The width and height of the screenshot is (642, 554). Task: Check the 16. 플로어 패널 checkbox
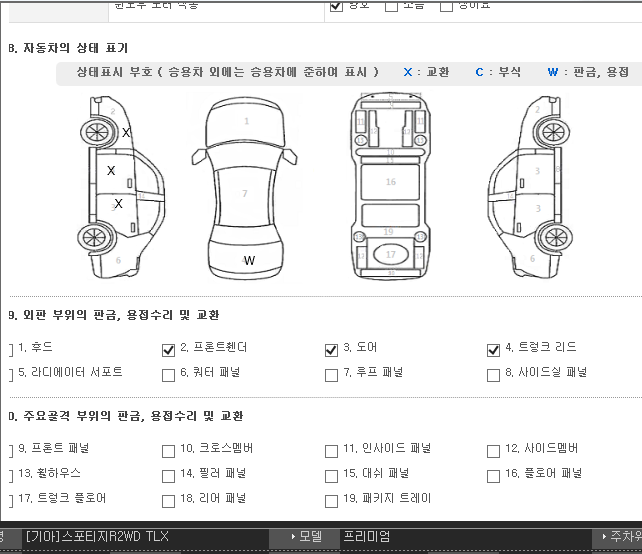tap(493, 476)
